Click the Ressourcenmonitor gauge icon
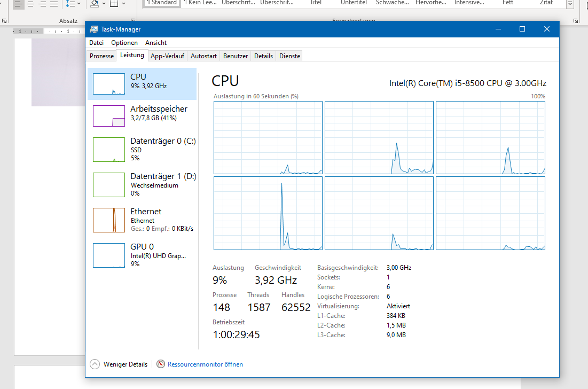 pos(161,364)
